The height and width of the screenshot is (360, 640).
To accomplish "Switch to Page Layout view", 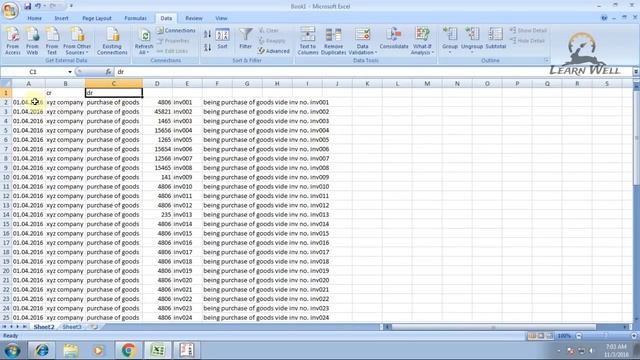I will (541, 336).
